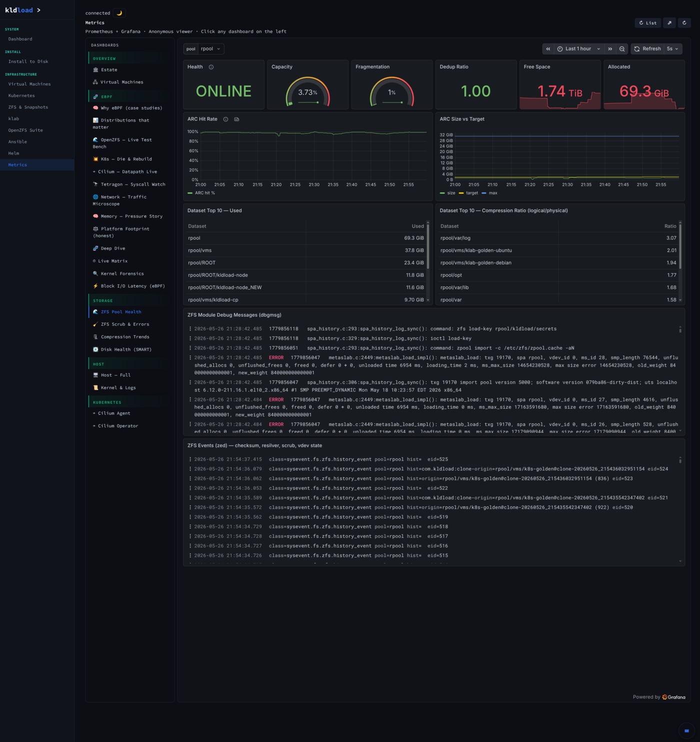
Task: Open the Disk Health (SMART) dashboard
Action: 129,349
